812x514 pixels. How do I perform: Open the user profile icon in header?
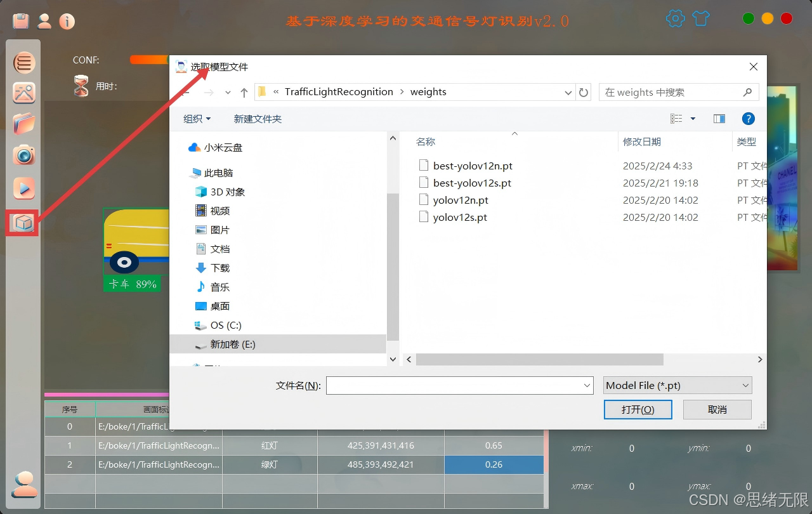(44, 21)
